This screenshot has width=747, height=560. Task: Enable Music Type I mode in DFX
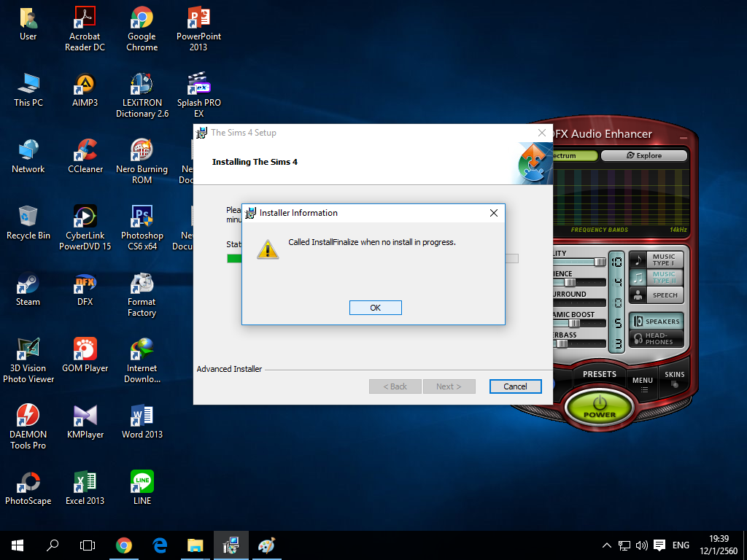click(x=657, y=260)
